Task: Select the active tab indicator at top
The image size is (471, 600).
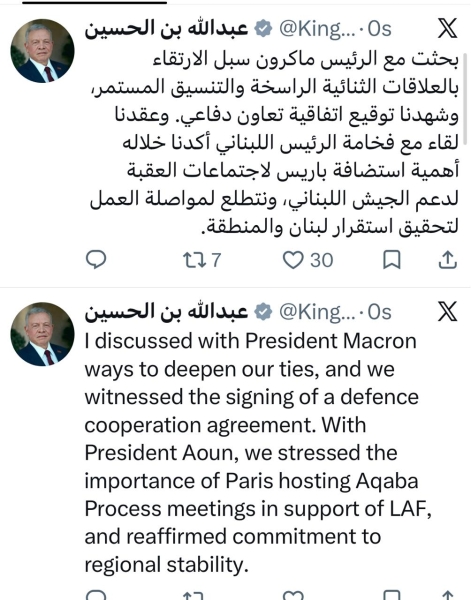Action: click(95, 2)
